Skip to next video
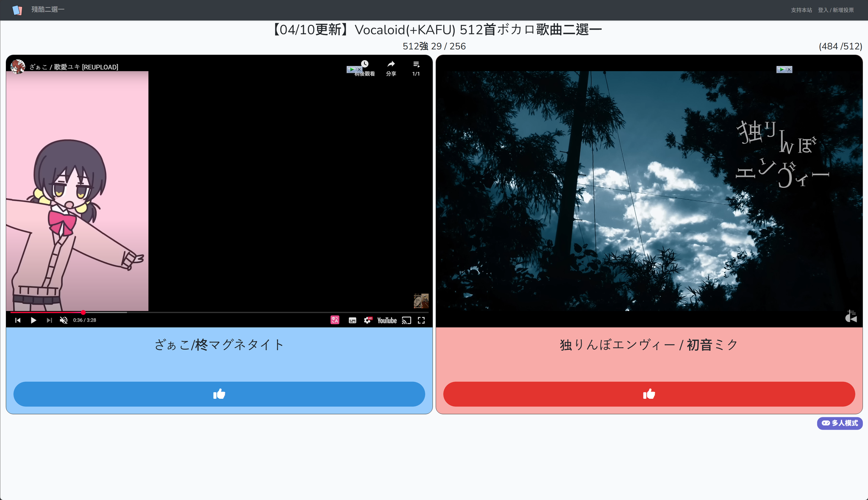This screenshot has width=868, height=500. 49,320
